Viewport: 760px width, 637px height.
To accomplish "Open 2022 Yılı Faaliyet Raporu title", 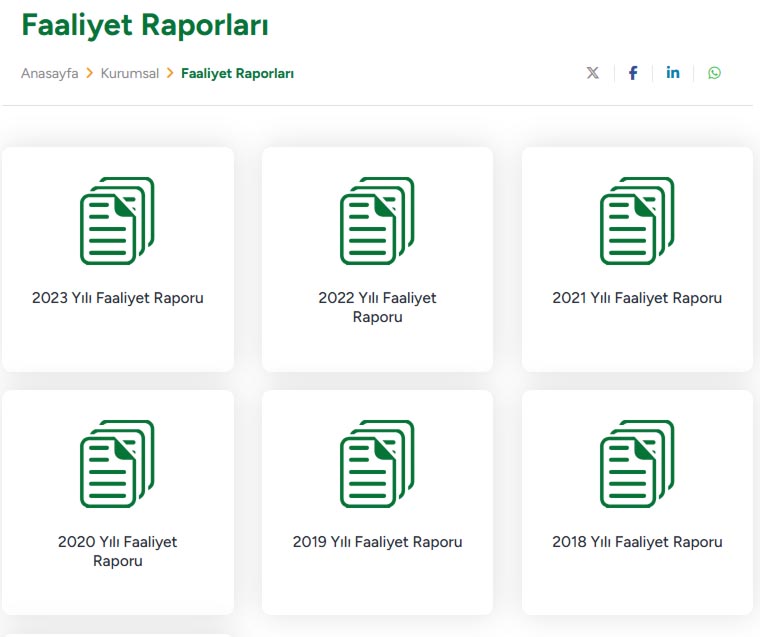I will coord(377,307).
